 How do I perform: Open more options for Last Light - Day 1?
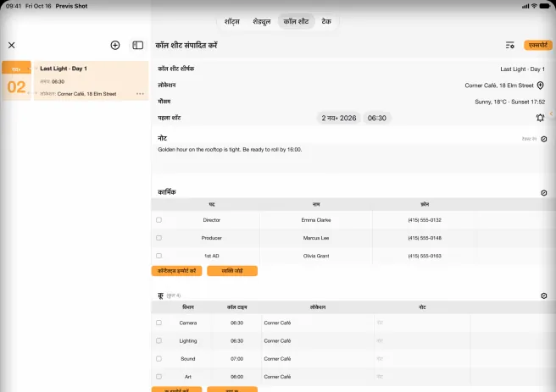pyautogui.click(x=140, y=94)
